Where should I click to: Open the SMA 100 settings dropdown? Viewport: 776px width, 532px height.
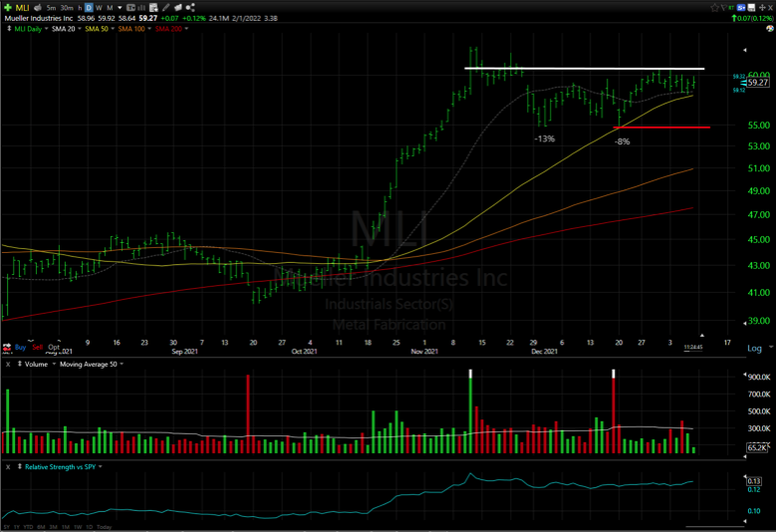[x=149, y=29]
